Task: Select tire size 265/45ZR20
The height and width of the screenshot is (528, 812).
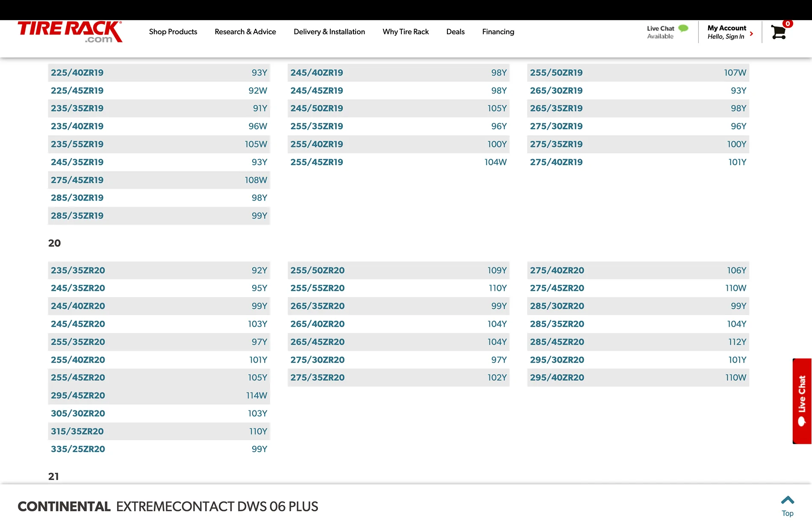Action: coord(398,342)
